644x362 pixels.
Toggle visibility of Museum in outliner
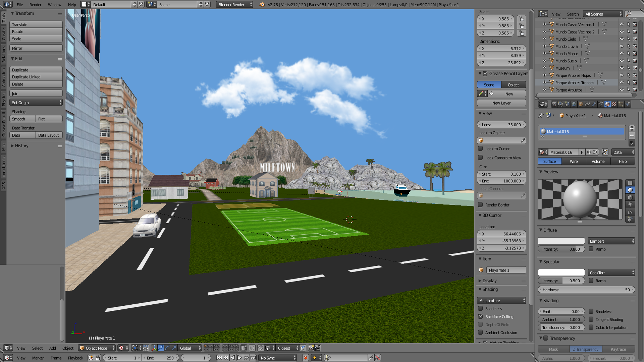622,68
